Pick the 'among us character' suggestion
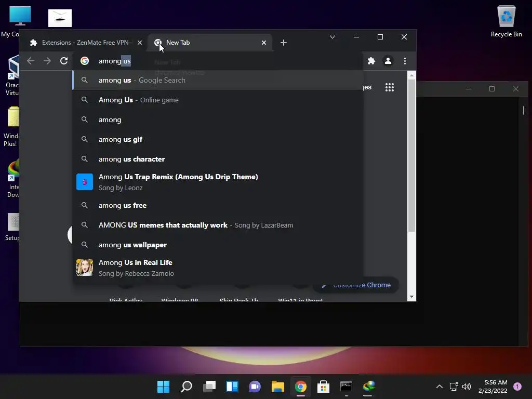The height and width of the screenshot is (399, 532). click(x=218, y=159)
